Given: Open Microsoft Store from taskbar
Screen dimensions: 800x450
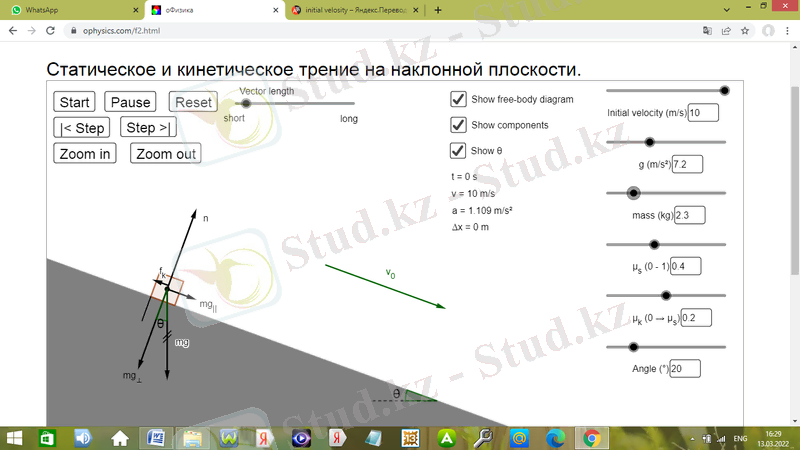Looking at the screenshot, I should [x=47, y=438].
